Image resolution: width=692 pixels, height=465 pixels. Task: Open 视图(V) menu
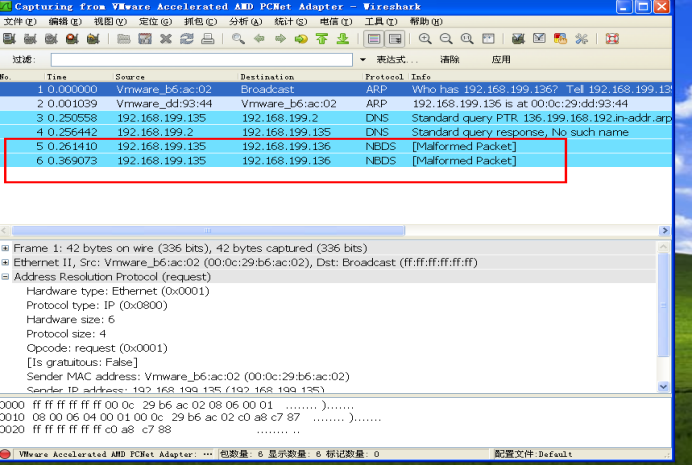pyautogui.click(x=110, y=22)
